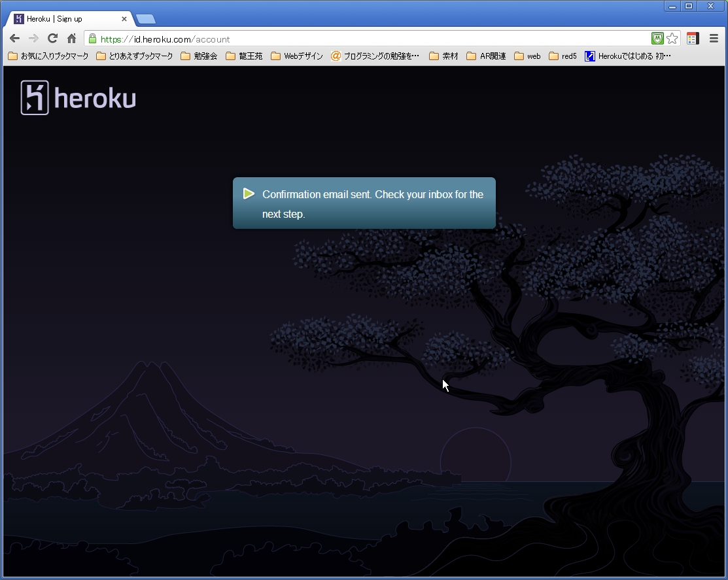The height and width of the screenshot is (580, 728).
Task: Open the Herokuではじめる bookmark
Action: tap(628, 56)
